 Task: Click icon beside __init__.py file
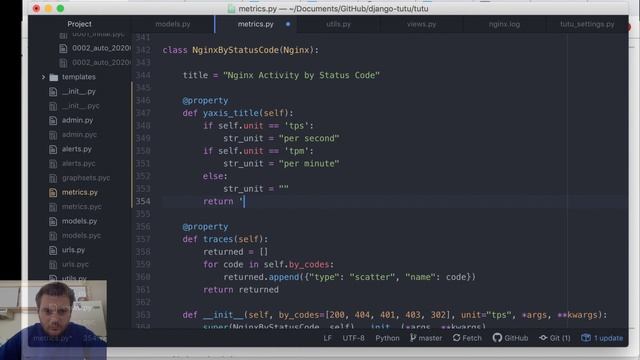tap(53, 92)
